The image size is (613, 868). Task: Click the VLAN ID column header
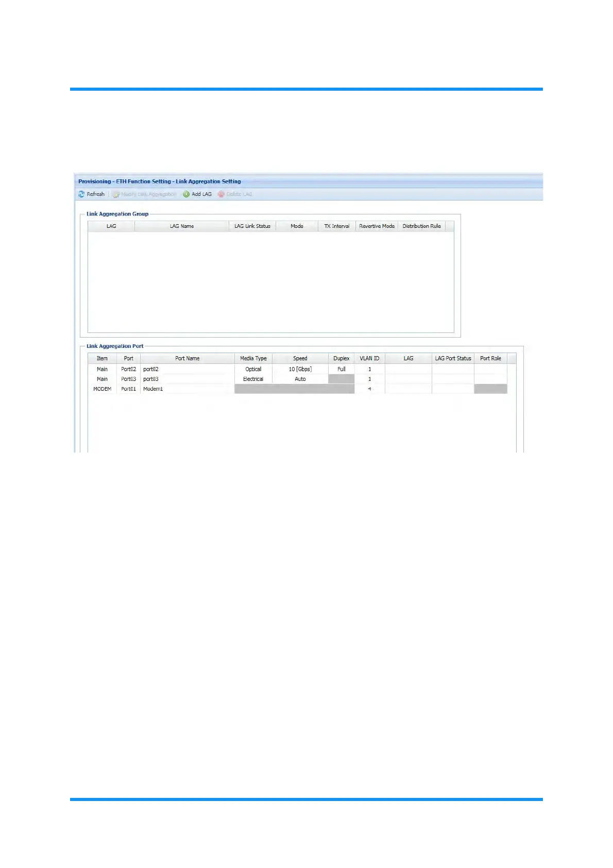pyautogui.click(x=370, y=359)
